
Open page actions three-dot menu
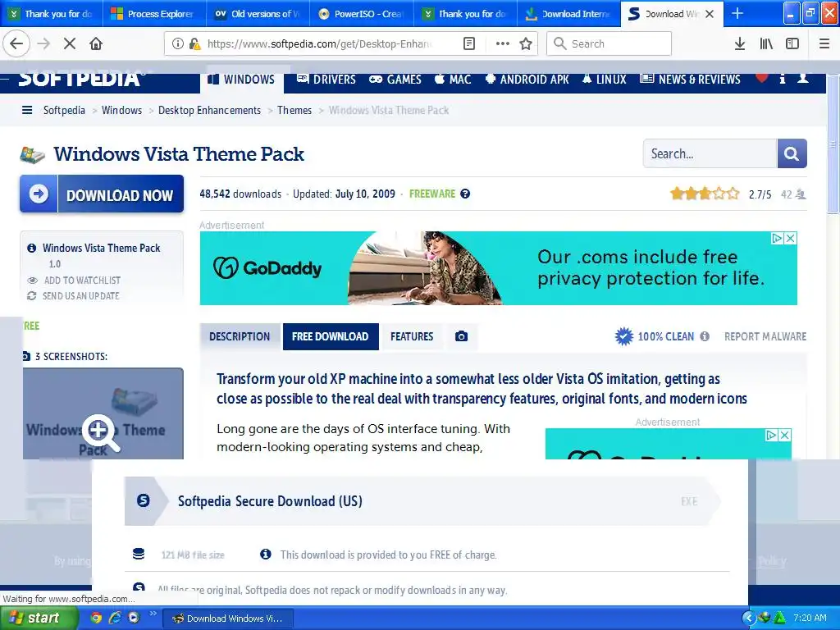coord(502,44)
